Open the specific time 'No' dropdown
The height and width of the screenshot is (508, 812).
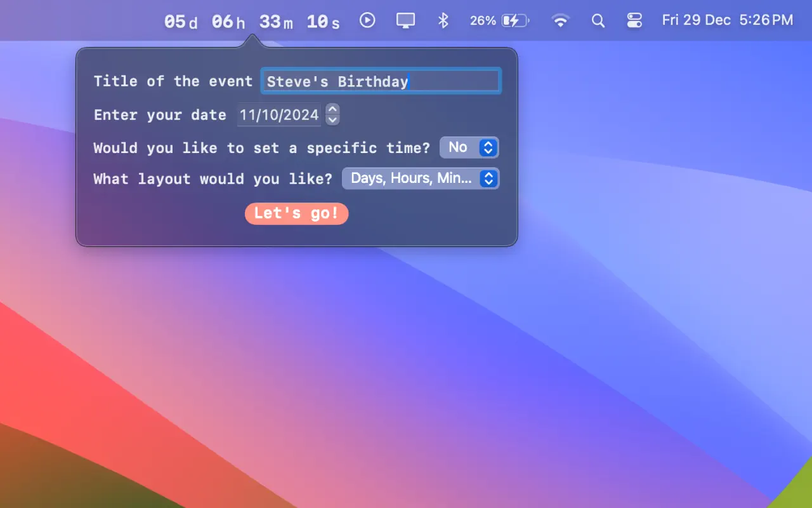coord(469,147)
